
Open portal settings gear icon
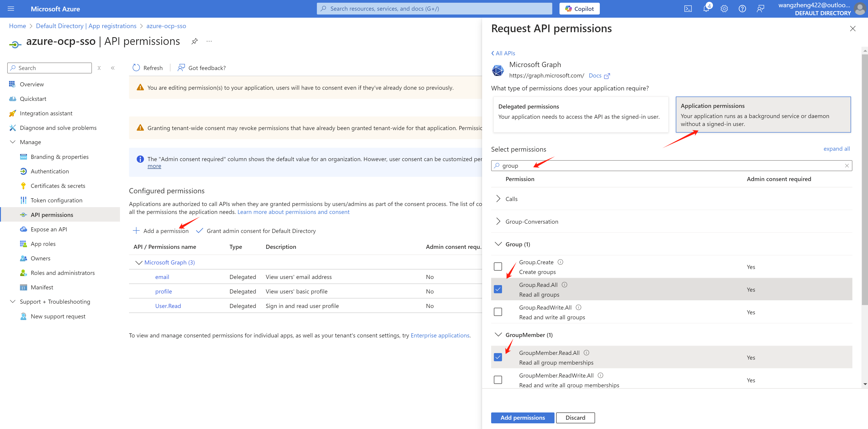(724, 9)
